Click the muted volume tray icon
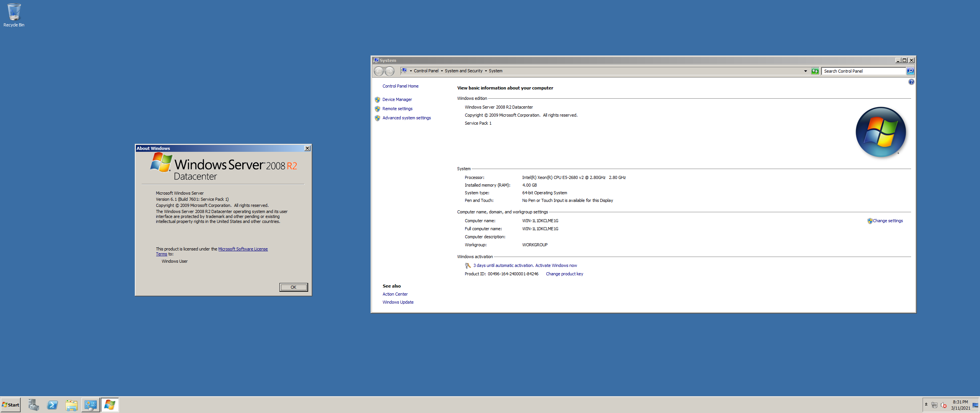 click(944, 405)
